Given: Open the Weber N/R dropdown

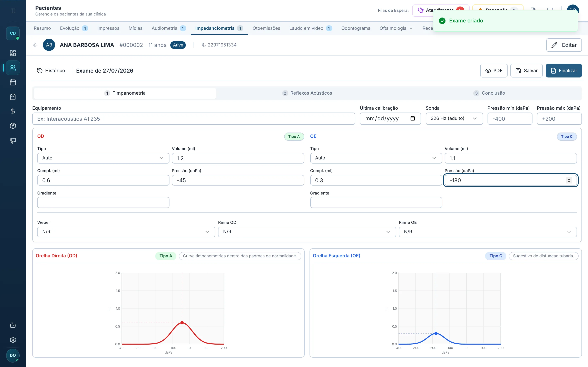Looking at the screenshot, I should (x=126, y=232).
